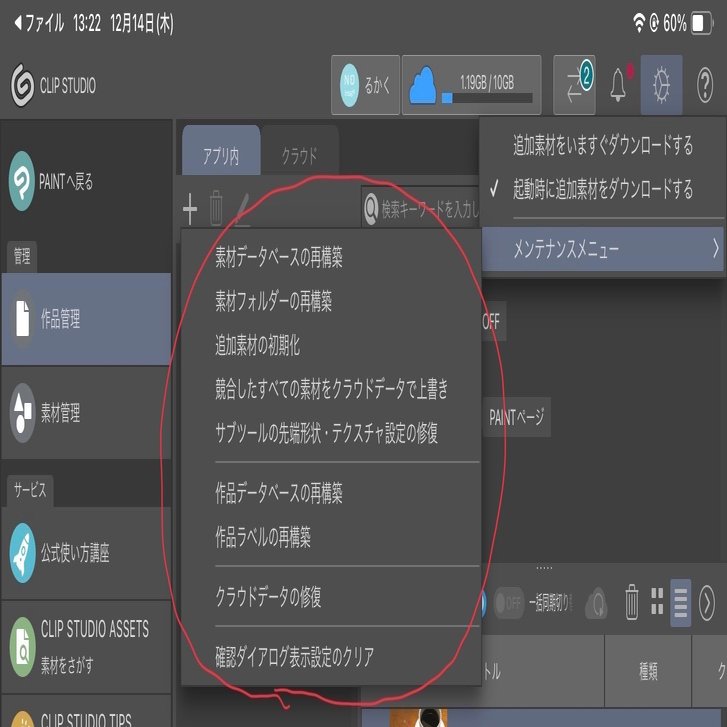The width and height of the screenshot is (727, 727).
Task: Toggle the OFF switch beside the work
Action: tap(493, 321)
